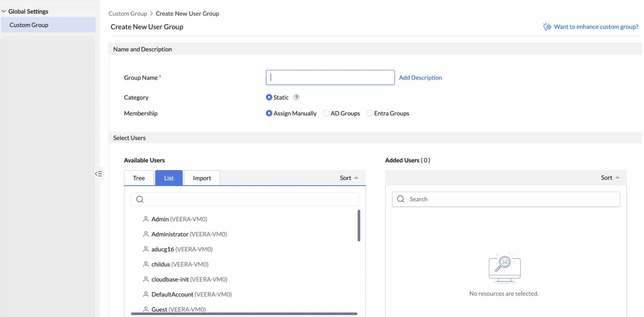Click the user icon beside Administrator
The image size is (644, 317).
[x=146, y=234]
